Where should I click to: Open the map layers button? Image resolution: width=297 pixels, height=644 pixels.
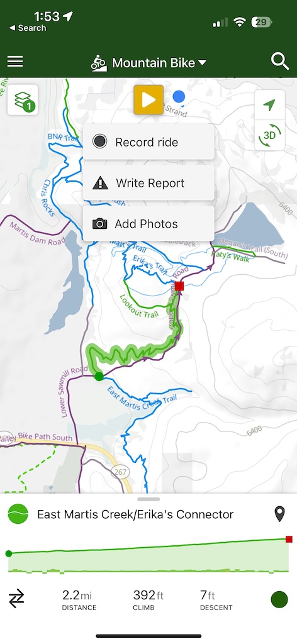23,100
